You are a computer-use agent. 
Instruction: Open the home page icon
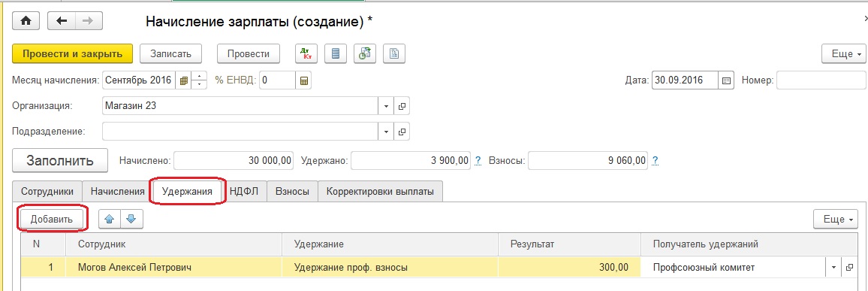point(26,21)
